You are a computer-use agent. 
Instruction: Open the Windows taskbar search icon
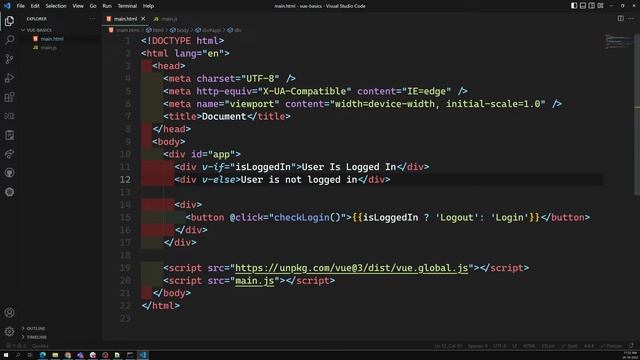(x=18, y=355)
